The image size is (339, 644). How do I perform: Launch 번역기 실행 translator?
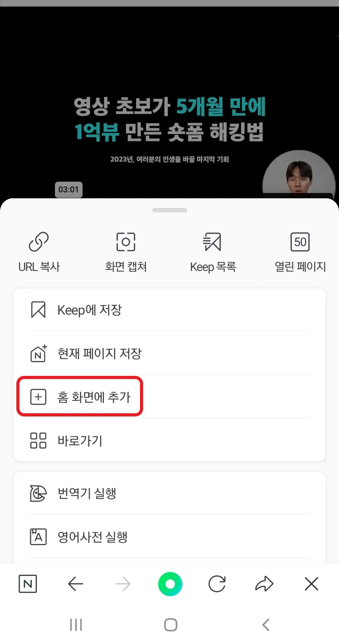[169, 493]
